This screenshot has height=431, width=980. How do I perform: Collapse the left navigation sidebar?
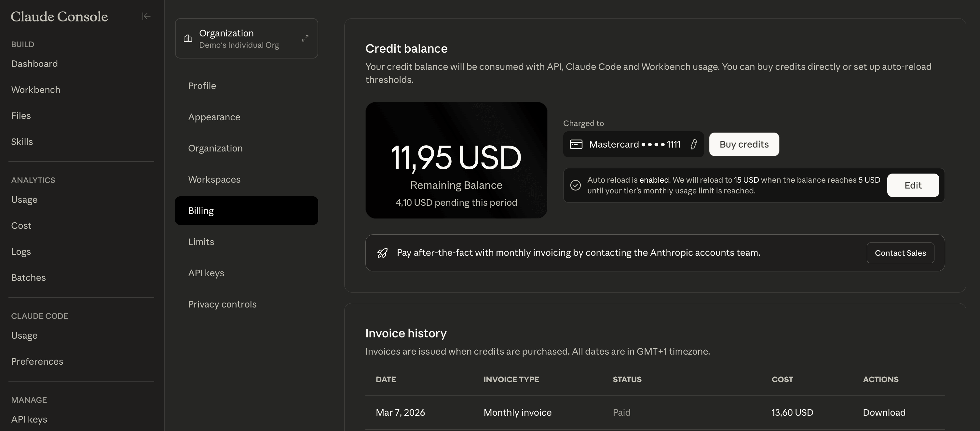(x=146, y=16)
